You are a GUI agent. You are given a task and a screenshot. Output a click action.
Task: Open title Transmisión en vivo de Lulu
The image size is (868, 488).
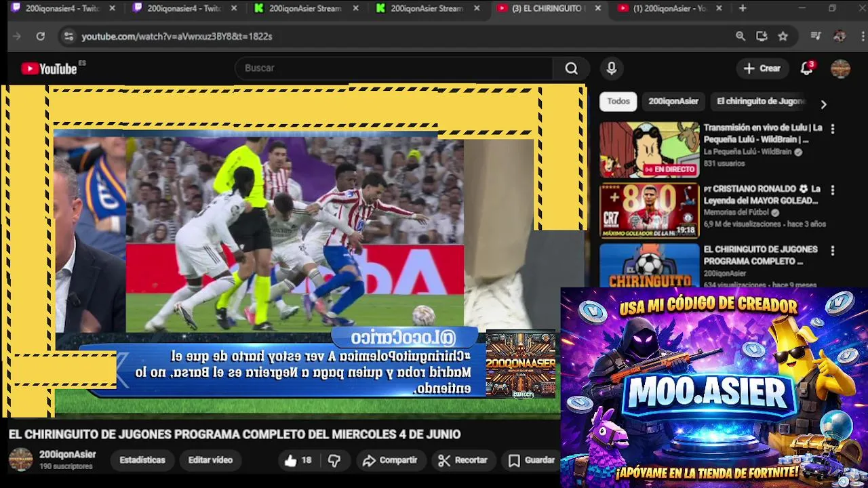763,133
